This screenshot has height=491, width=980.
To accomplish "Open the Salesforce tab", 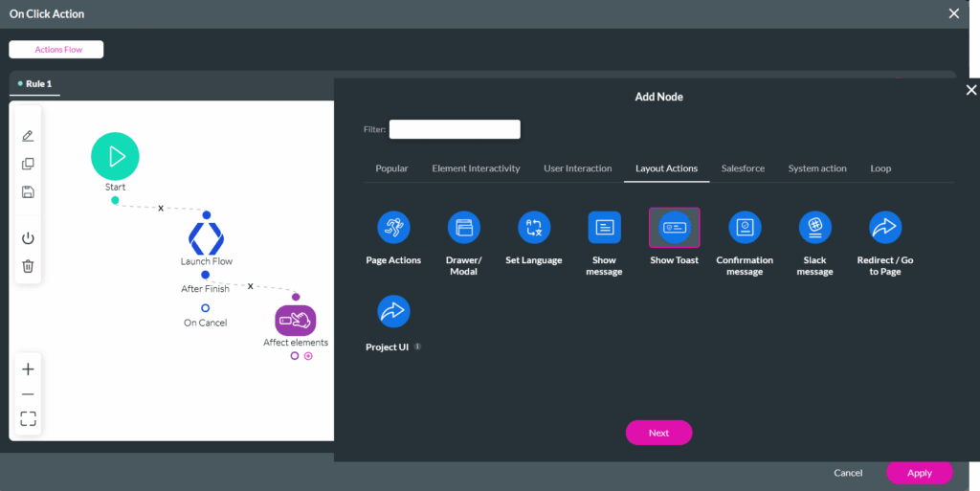I will click(743, 168).
